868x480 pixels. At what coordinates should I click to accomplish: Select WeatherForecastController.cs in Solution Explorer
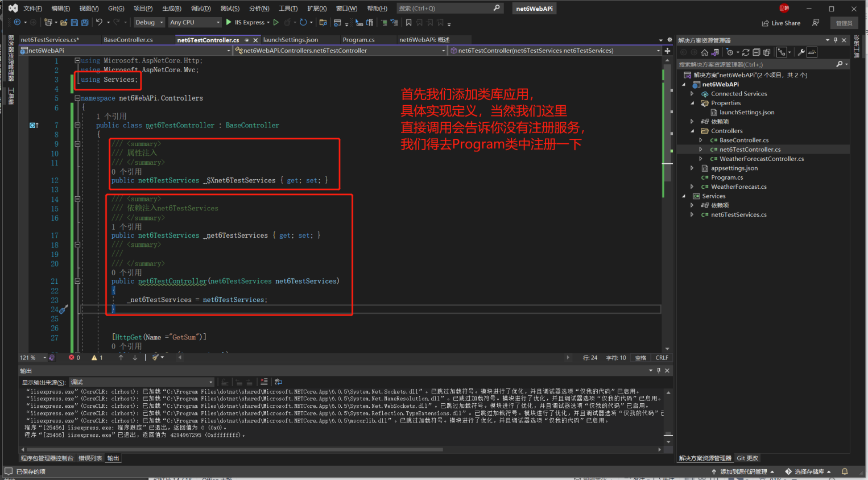(x=762, y=159)
